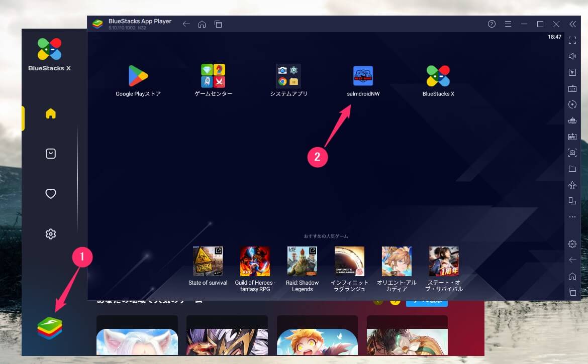Toggle fullscreen mode in the side toolbar
The height and width of the screenshot is (364, 588).
pos(572,40)
